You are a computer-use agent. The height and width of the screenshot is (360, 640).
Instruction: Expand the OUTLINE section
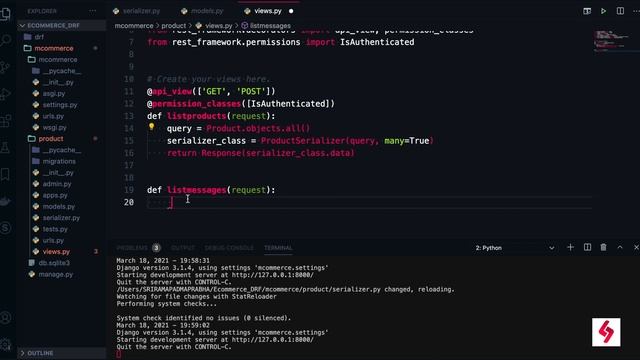click(x=61, y=353)
